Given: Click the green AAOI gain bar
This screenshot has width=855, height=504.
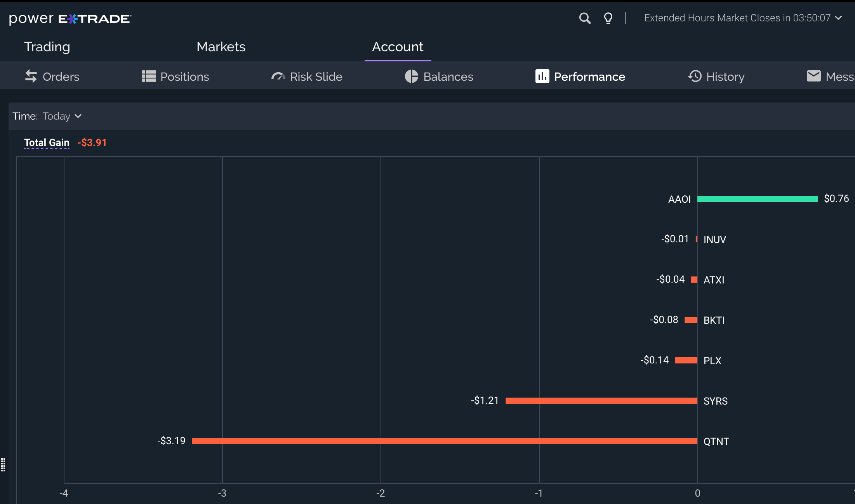Looking at the screenshot, I should pyautogui.click(x=757, y=199).
